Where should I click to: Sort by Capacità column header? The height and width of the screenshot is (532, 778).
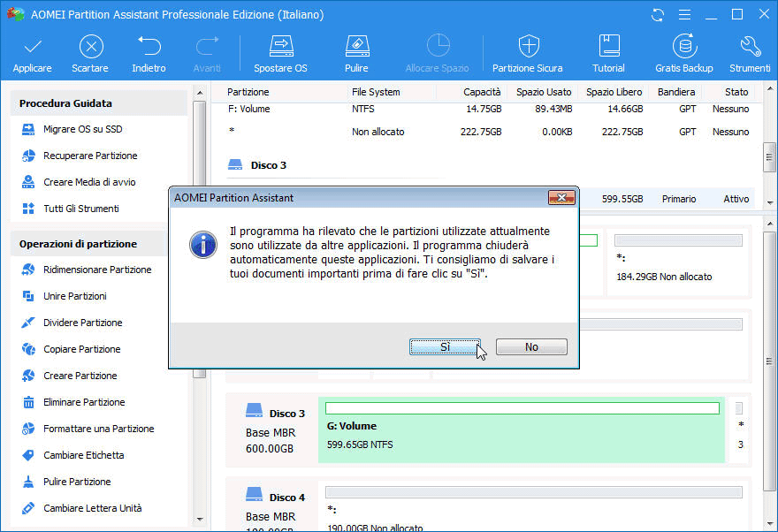482,92
